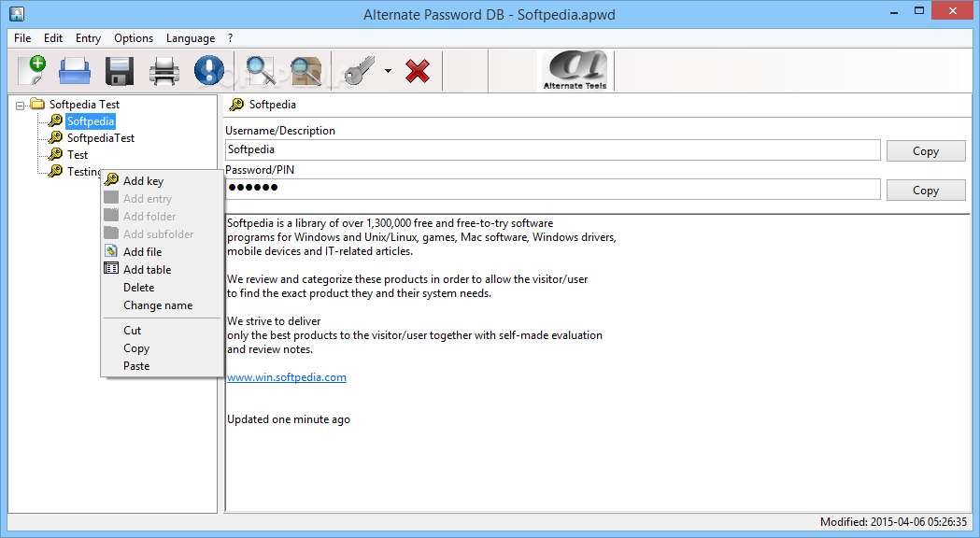Open the ? help menu
Screen dimensions: 980x538
(x=230, y=38)
